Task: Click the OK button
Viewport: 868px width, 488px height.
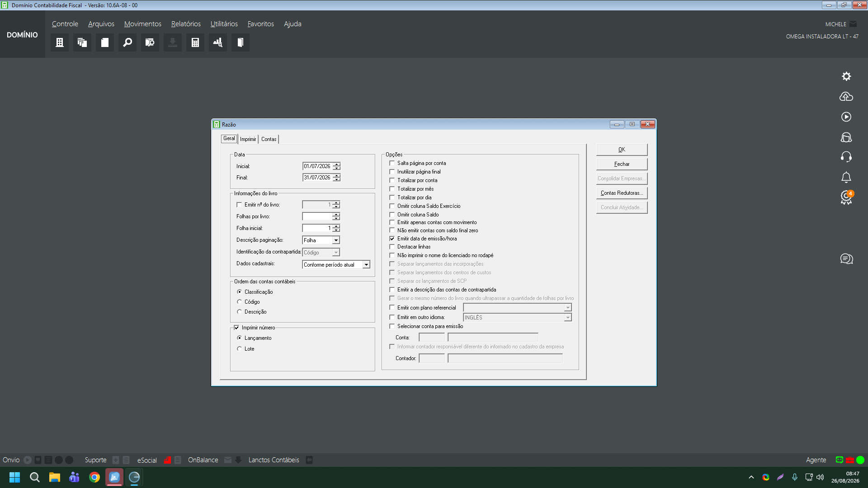Action: click(622, 150)
